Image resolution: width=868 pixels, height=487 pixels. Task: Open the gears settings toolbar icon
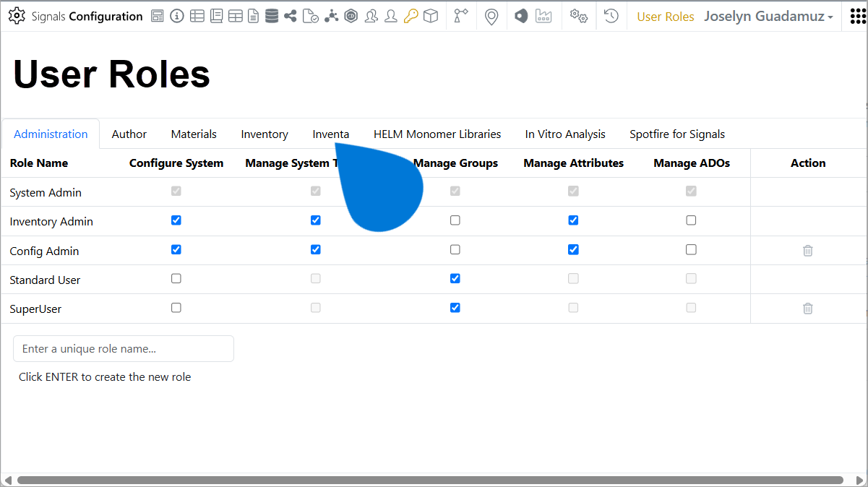point(579,15)
